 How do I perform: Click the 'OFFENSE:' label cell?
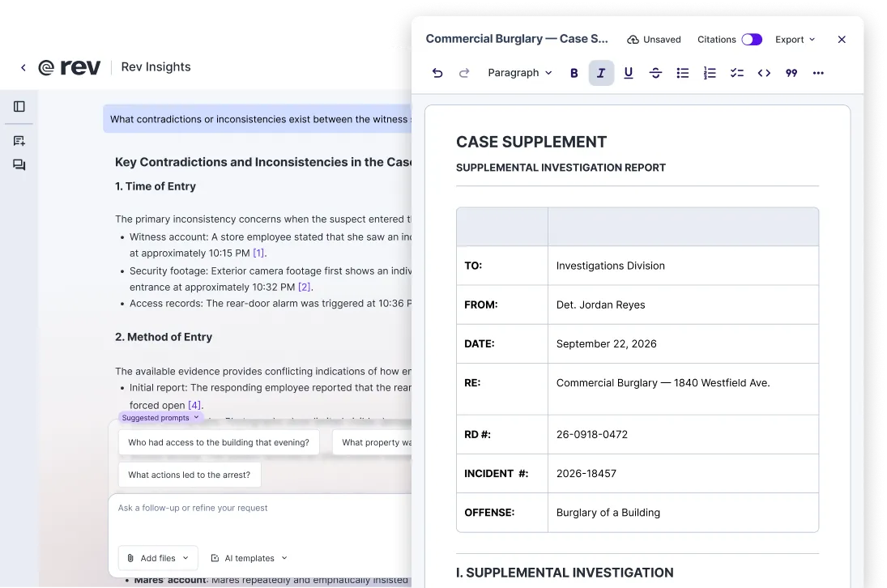(501, 513)
